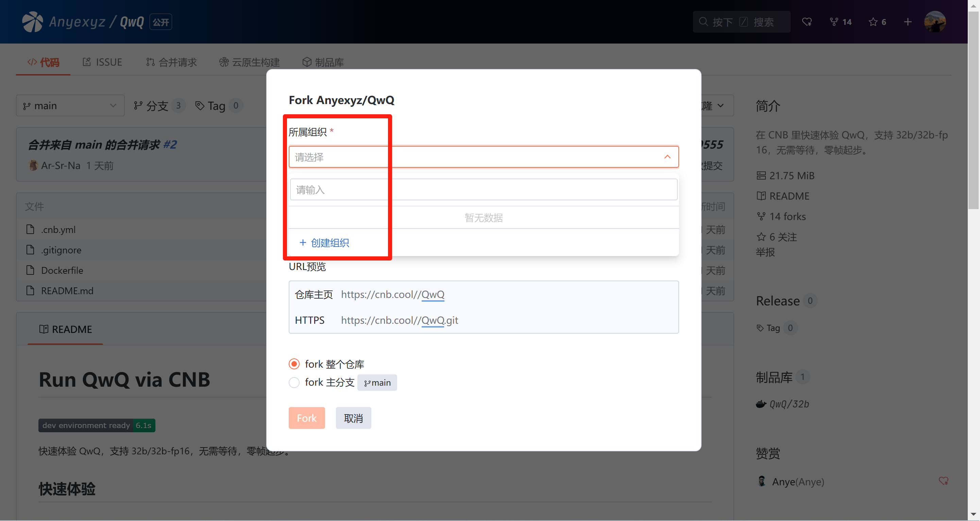The image size is (980, 521).
Task: Open the main branch dropdown
Action: 70,105
